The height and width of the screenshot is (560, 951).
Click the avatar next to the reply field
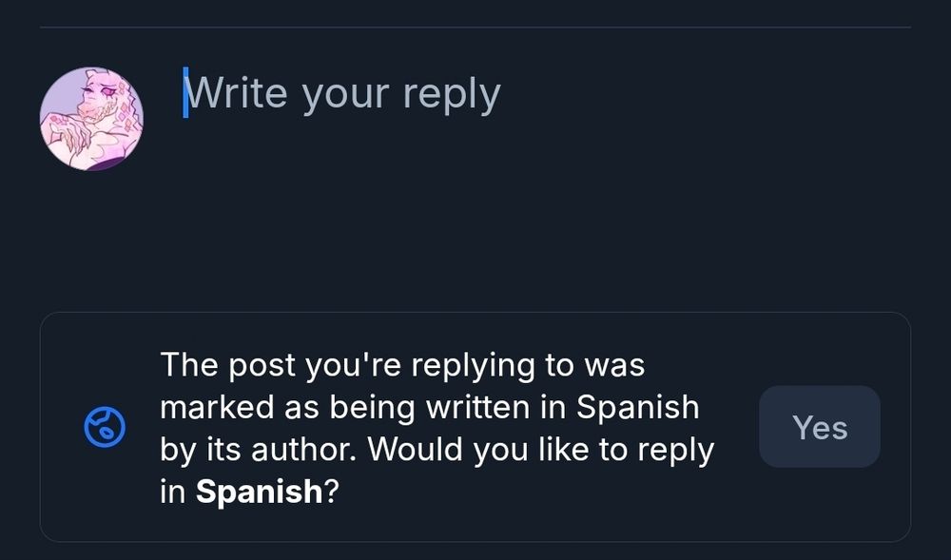click(92, 116)
